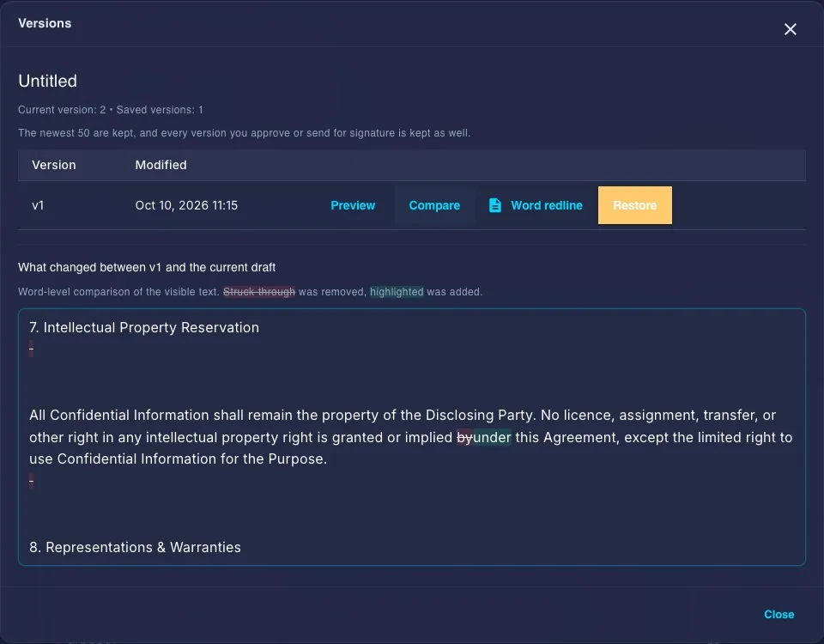Close the Versions dialog with the X icon
824x644 pixels.
coord(790,29)
